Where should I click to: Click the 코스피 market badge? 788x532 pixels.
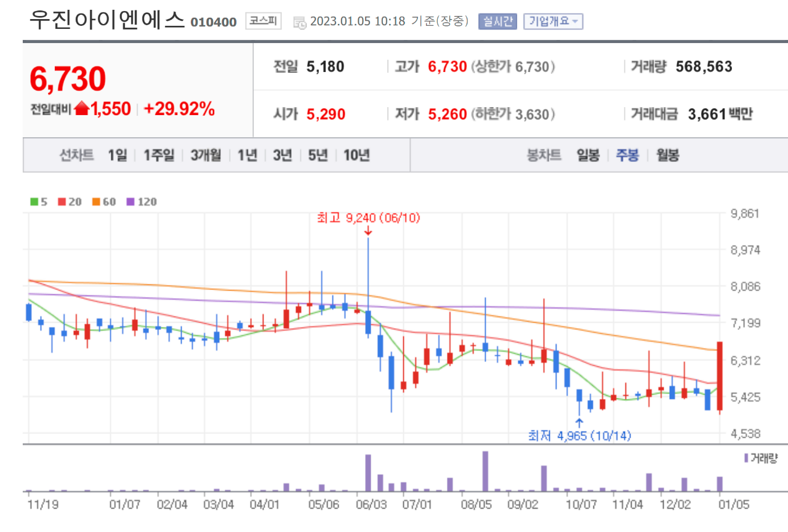click(263, 22)
